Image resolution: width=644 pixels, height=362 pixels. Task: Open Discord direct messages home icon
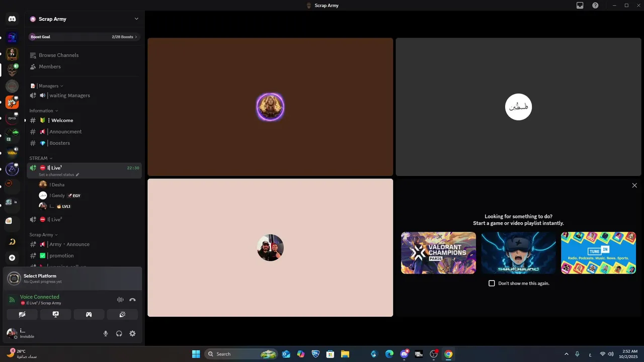click(12, 19)
